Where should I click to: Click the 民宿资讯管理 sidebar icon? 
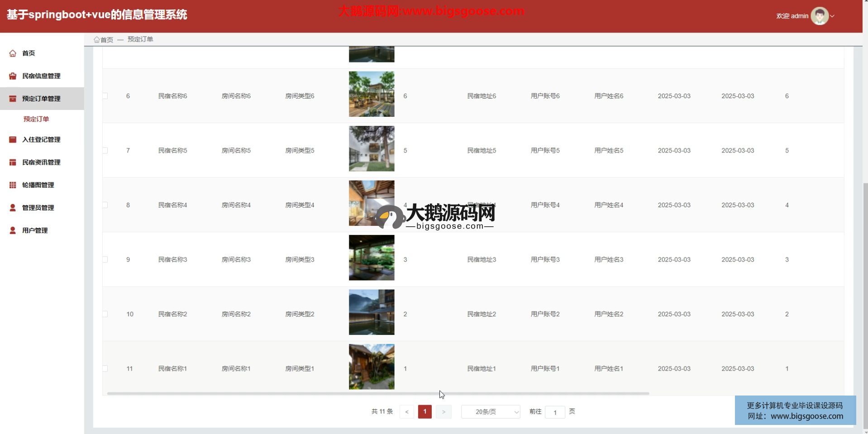pos(13,162)
